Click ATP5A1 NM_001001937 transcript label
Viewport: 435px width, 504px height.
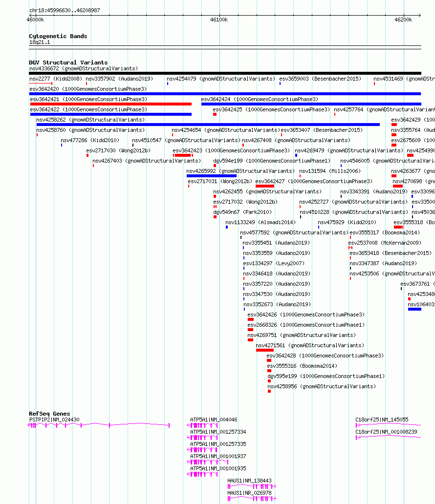tap(218, 457)
